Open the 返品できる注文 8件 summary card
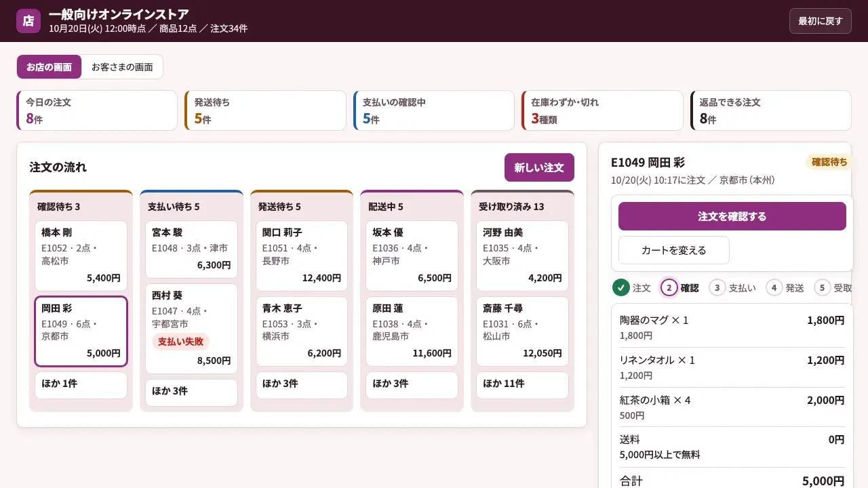 (x=770, y=110)
